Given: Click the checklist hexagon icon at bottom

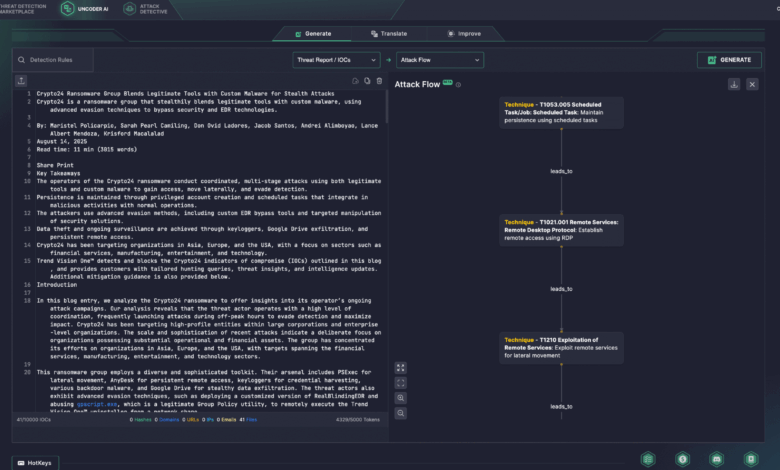Looking at the screenshot, I should (x=648, y=459).
